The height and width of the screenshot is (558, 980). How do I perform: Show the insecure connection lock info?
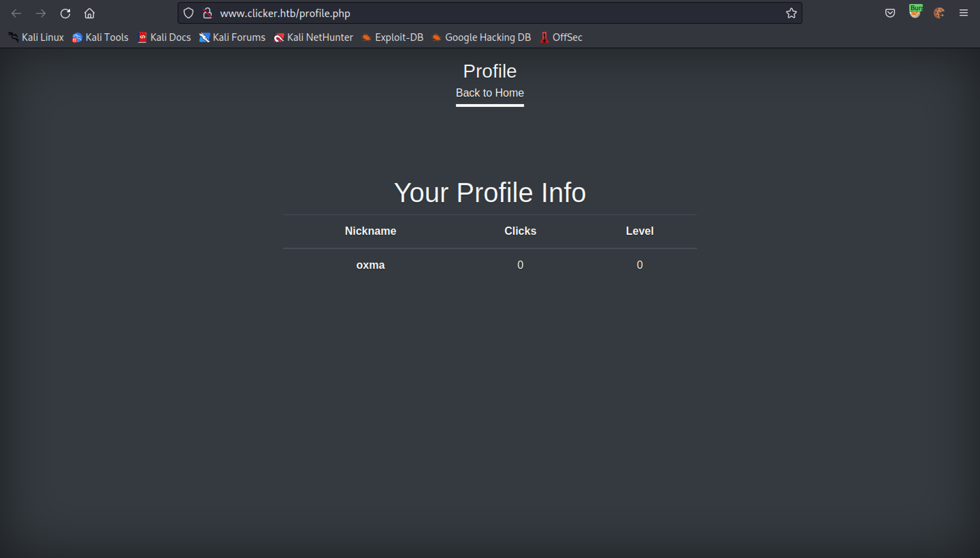(x=207, y=13)
